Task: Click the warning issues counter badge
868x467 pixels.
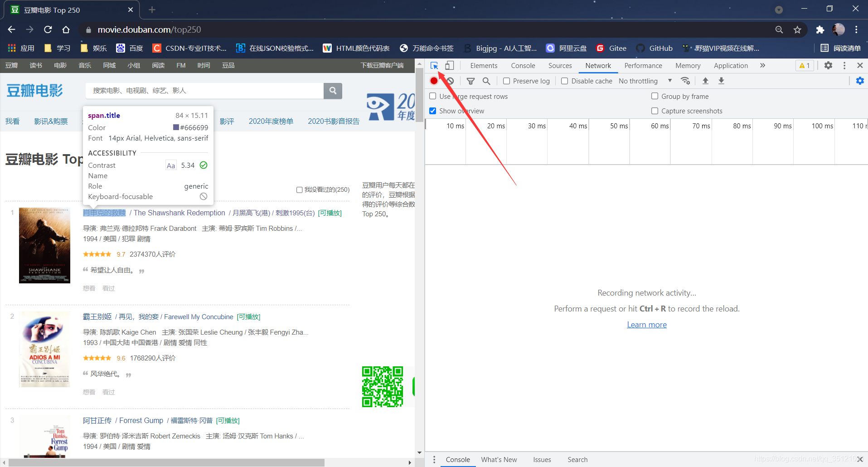Action: pos(805,65)
